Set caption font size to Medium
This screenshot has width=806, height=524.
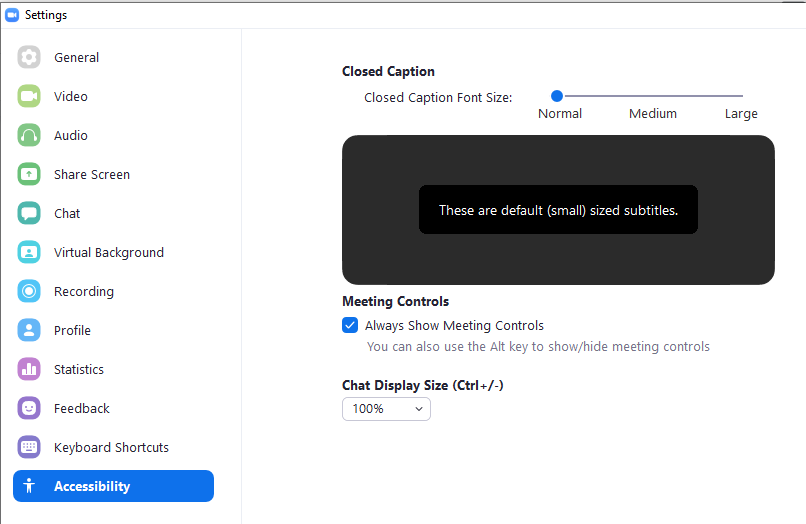click(x=652, y=96)
